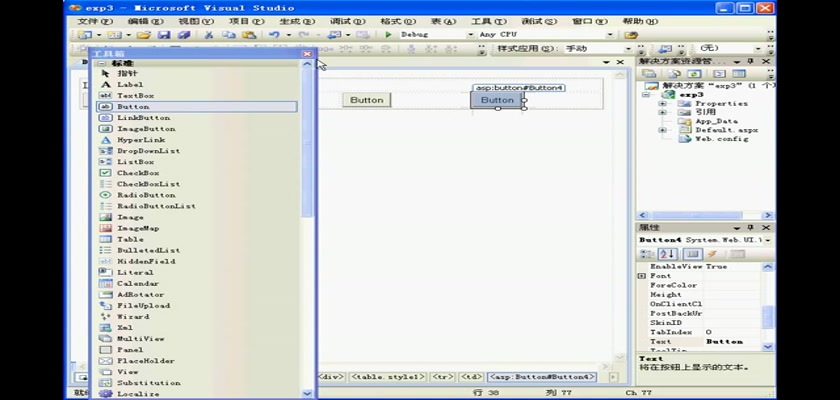
Task: Click the alphabetical sort icon in Properties
Action: (667, 254)
